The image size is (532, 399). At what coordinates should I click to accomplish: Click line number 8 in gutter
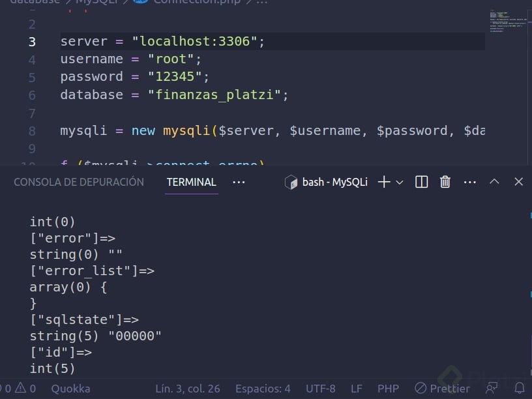tap(32, 131)
